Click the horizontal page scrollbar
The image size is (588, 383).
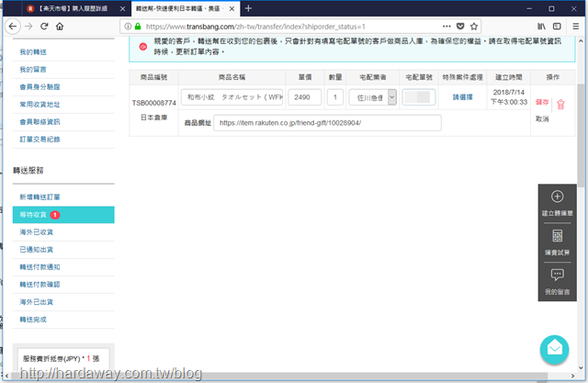point(279,376)
